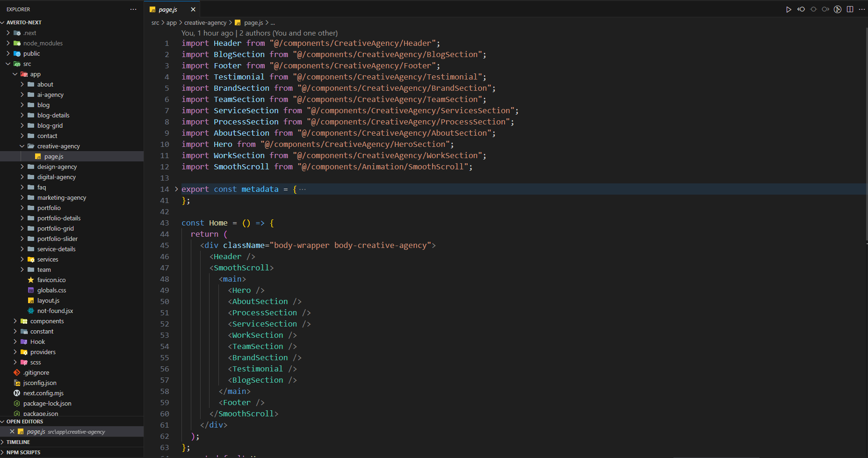Expand the NPM SCRIPTS section

tap(3, 452)
